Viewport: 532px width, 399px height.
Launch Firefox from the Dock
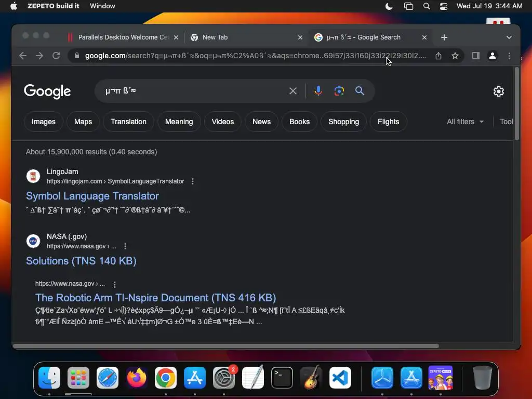click(137, 377)
